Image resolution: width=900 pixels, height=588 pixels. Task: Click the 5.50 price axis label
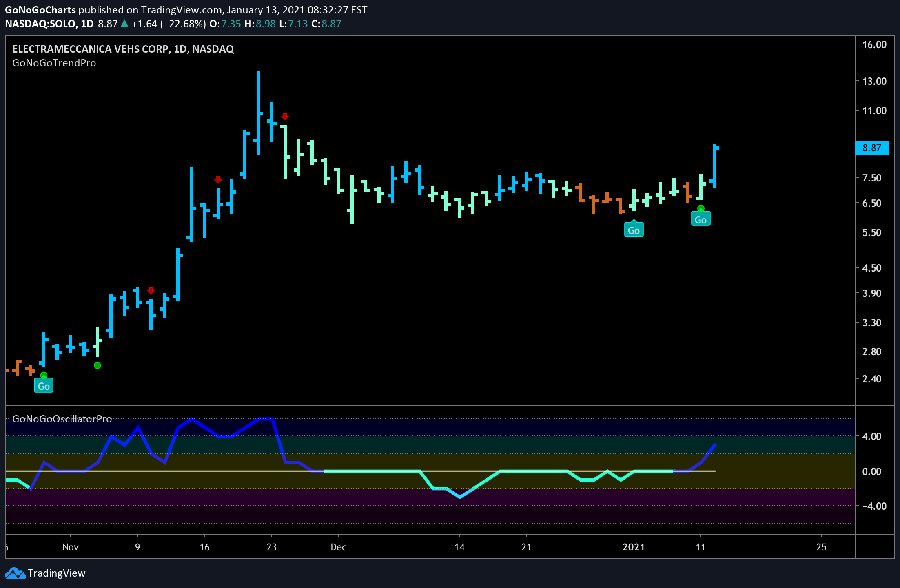[x=872, y=232]
